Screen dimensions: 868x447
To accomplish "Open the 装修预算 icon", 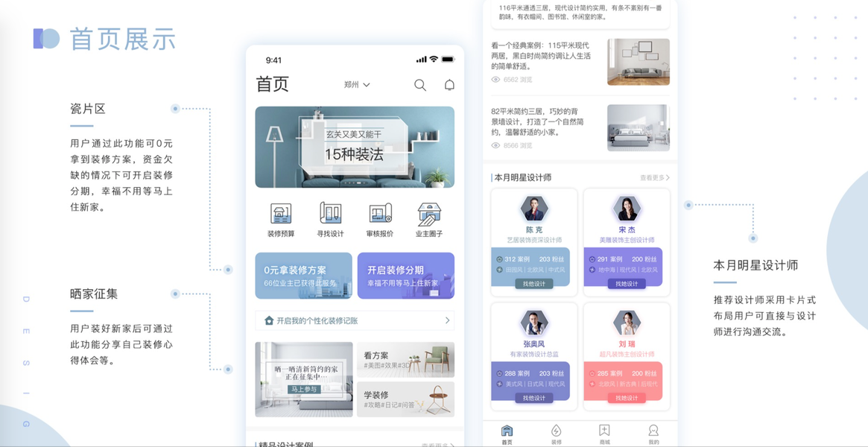I will 281,213.
